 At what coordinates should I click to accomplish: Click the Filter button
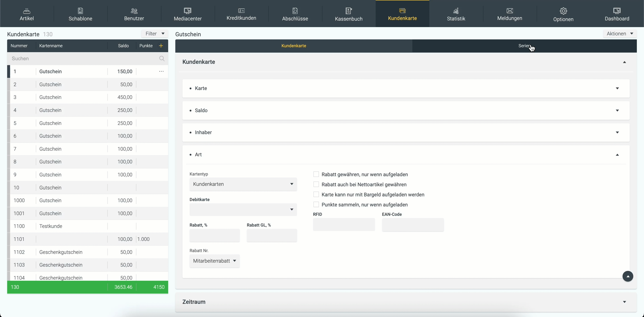pos(155,34)
